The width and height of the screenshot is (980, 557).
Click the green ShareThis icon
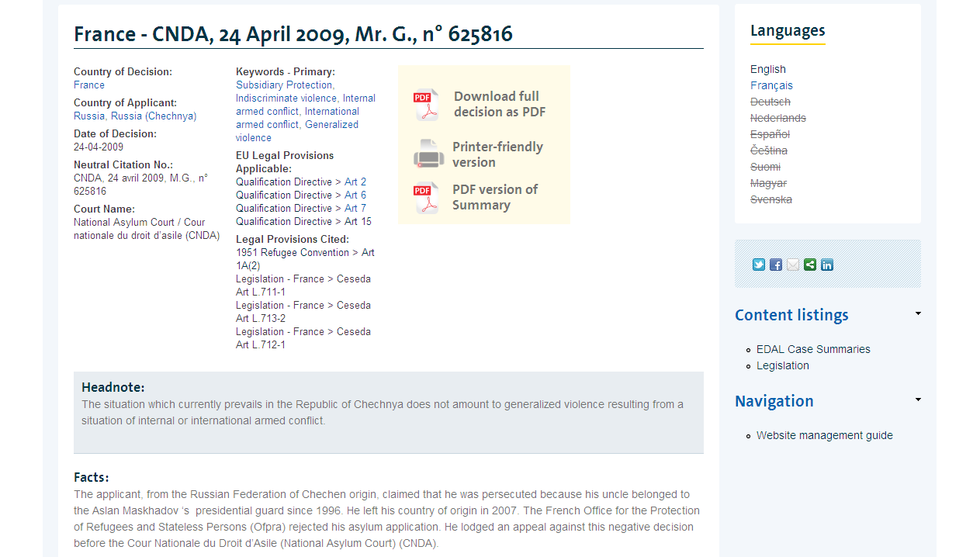(810, 265)
